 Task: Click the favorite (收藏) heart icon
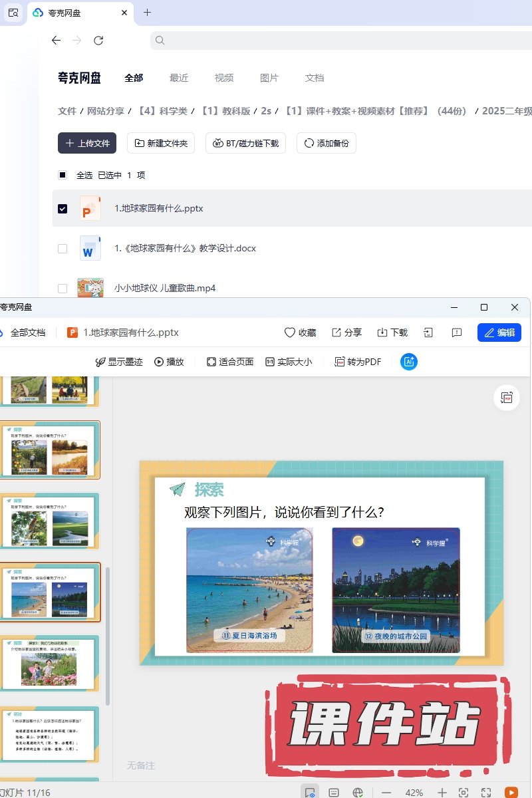pyautogui.click(x=290, y=332)
